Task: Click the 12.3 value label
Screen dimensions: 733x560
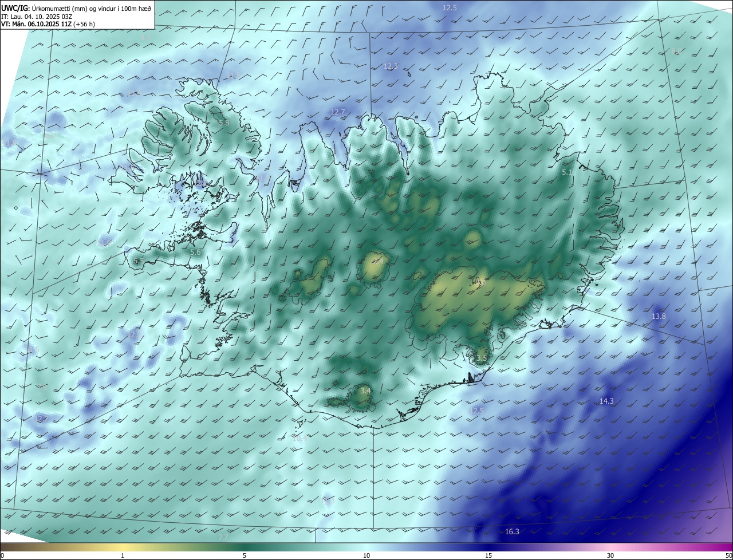Action: click(391, 66)
